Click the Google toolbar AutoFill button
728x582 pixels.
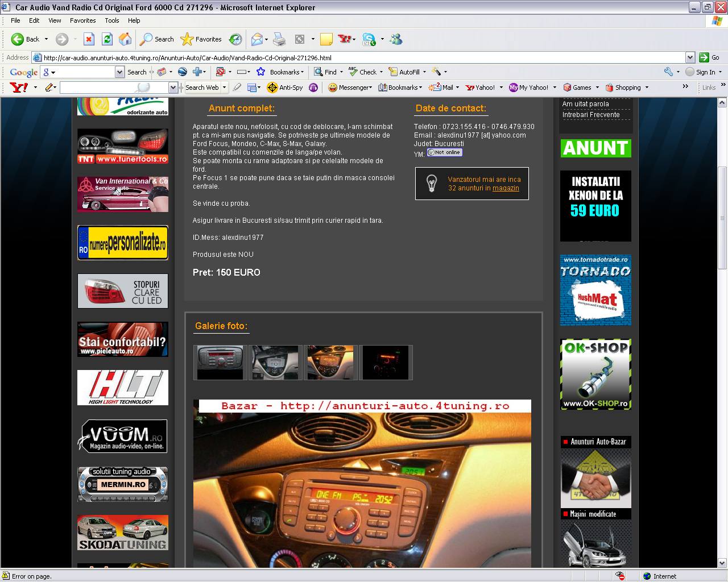[404, 72]
